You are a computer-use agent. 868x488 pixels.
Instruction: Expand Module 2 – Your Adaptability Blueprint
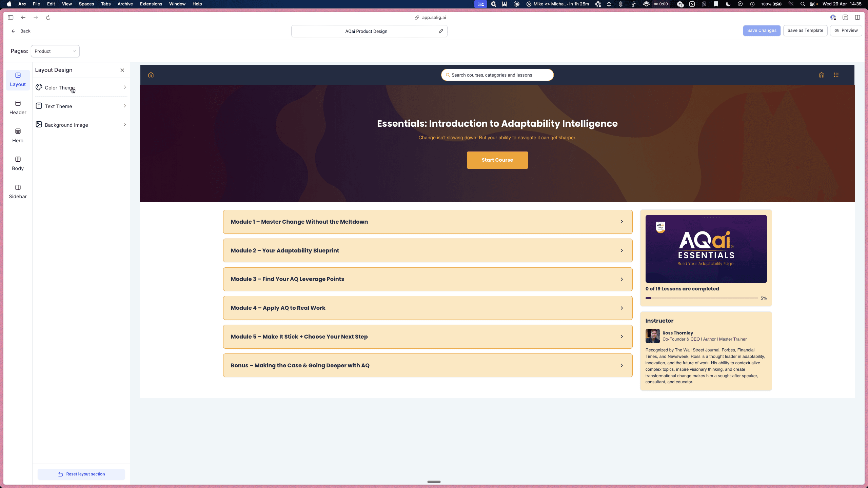(x=428, y=250)
